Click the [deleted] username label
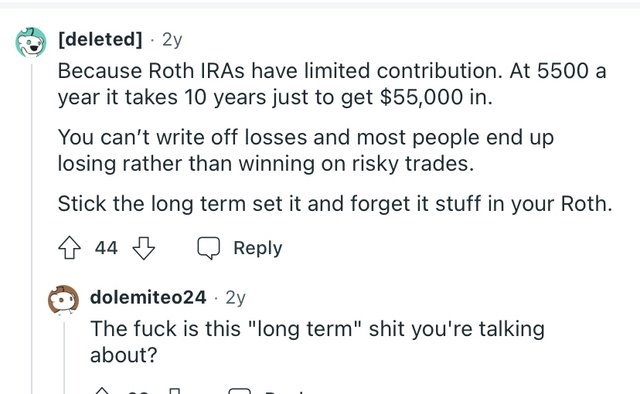Viewport: 640px width, 394px height. (100, 39)
